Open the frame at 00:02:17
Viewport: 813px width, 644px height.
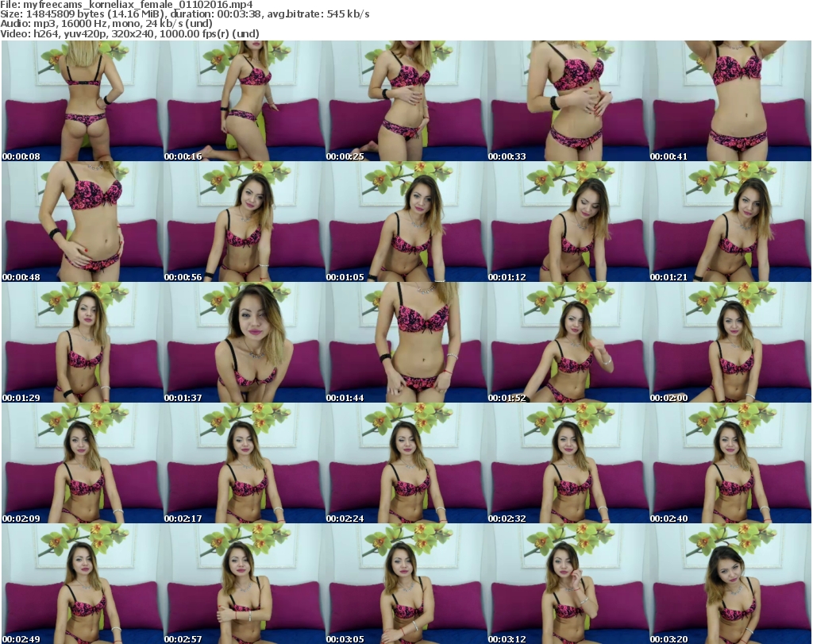[245, 463]
